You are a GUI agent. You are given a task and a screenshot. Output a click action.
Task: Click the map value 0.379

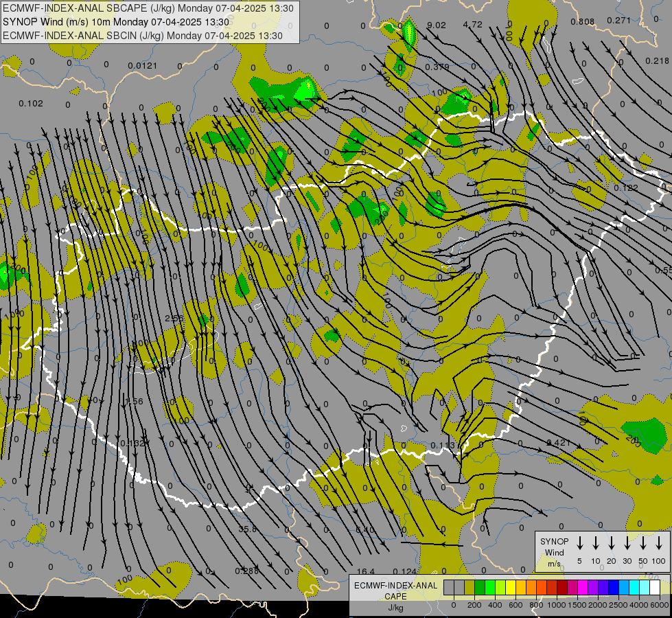[437, 67]
